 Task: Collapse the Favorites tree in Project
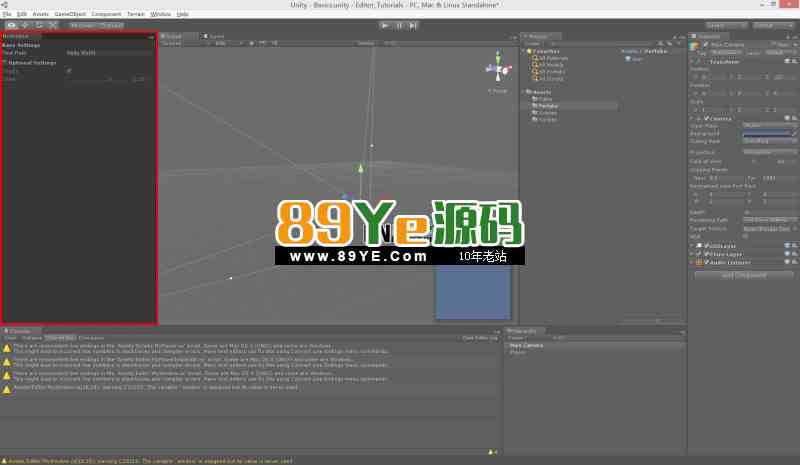523,51
